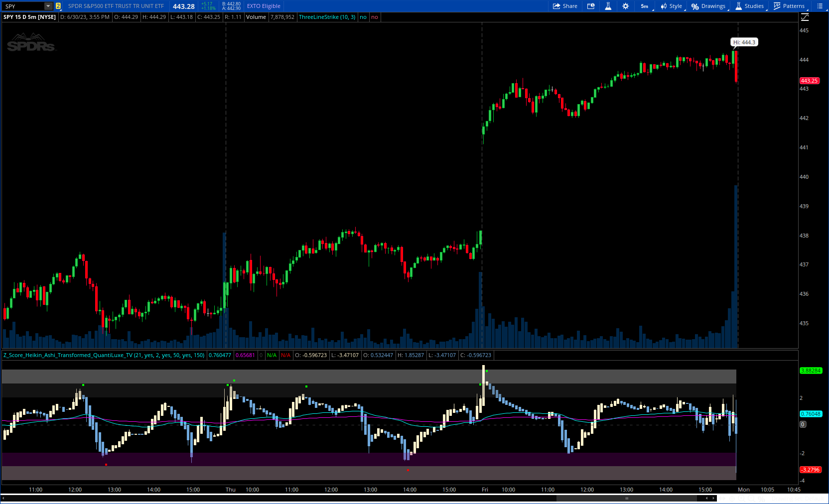Click the Hi: 444.3 price bubble

744,42
